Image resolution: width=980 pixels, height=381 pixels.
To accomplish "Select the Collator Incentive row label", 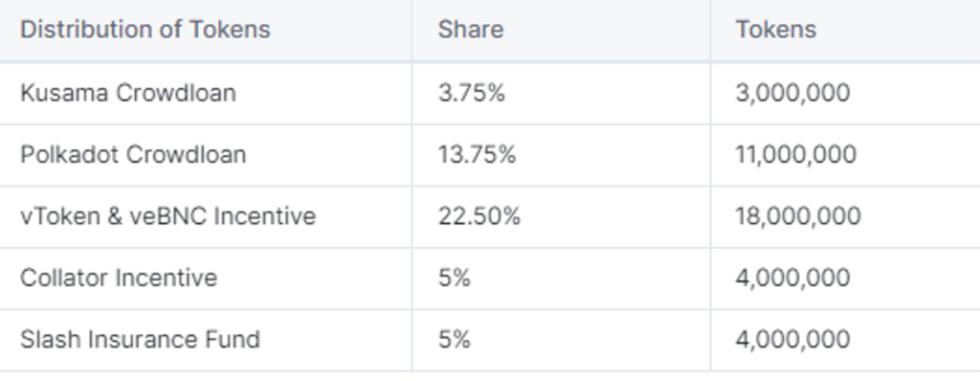I will click(x=119, y=278).
